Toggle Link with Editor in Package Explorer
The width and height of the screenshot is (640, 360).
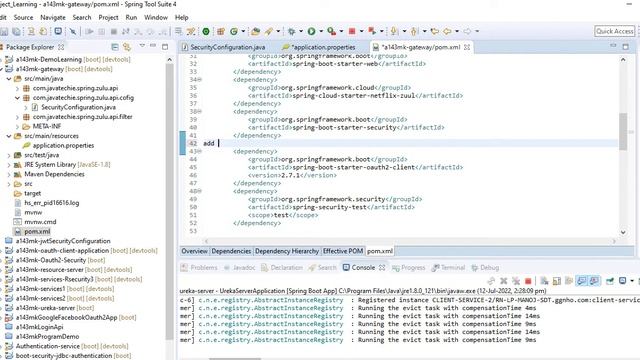click(x=127, y=47)
